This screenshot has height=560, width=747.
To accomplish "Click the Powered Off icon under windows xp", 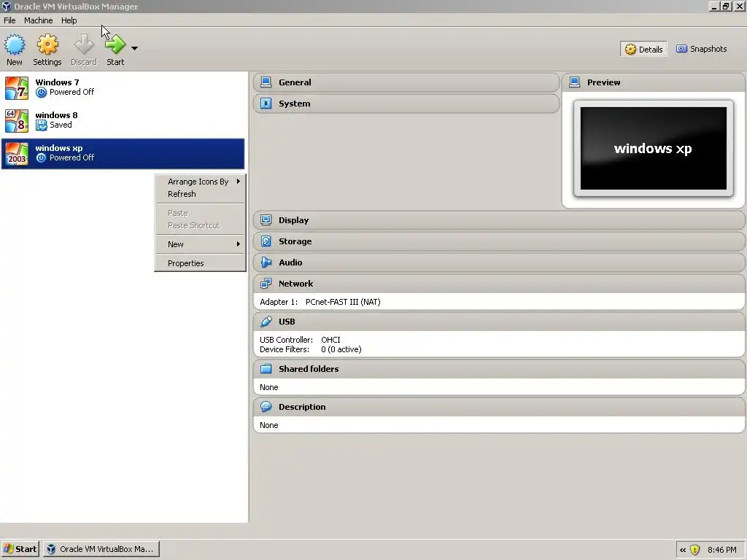I will coord(42,157).
